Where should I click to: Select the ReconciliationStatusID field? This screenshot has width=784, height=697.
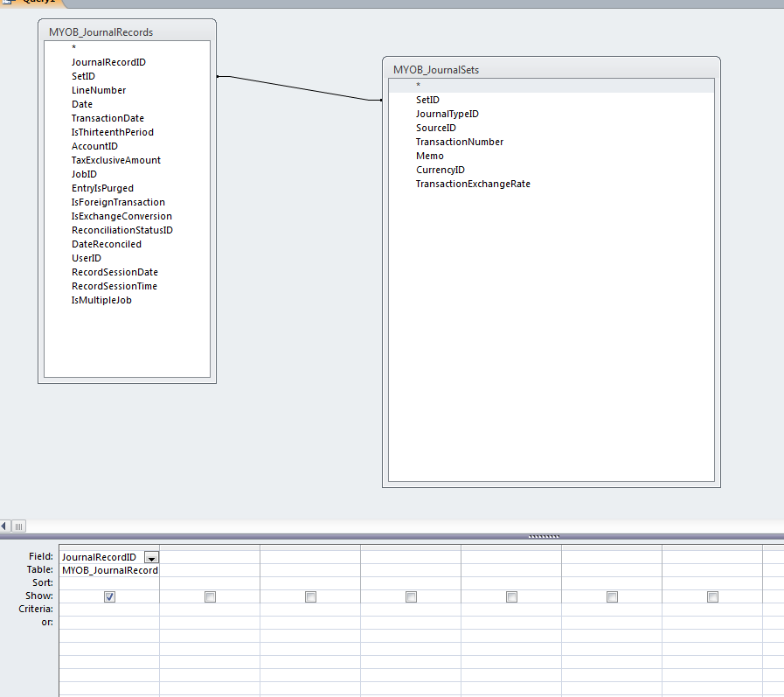click(x=127, y=230)
